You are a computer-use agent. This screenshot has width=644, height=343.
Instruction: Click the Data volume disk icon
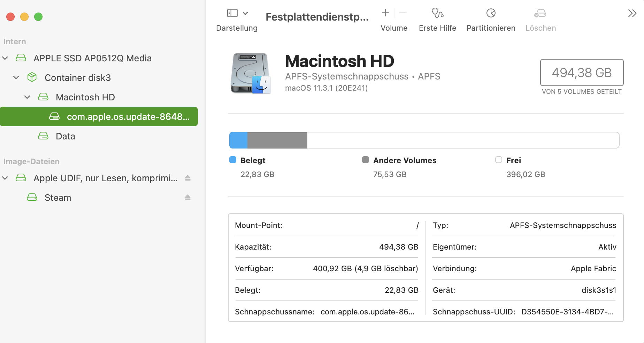tap(43, 136)
